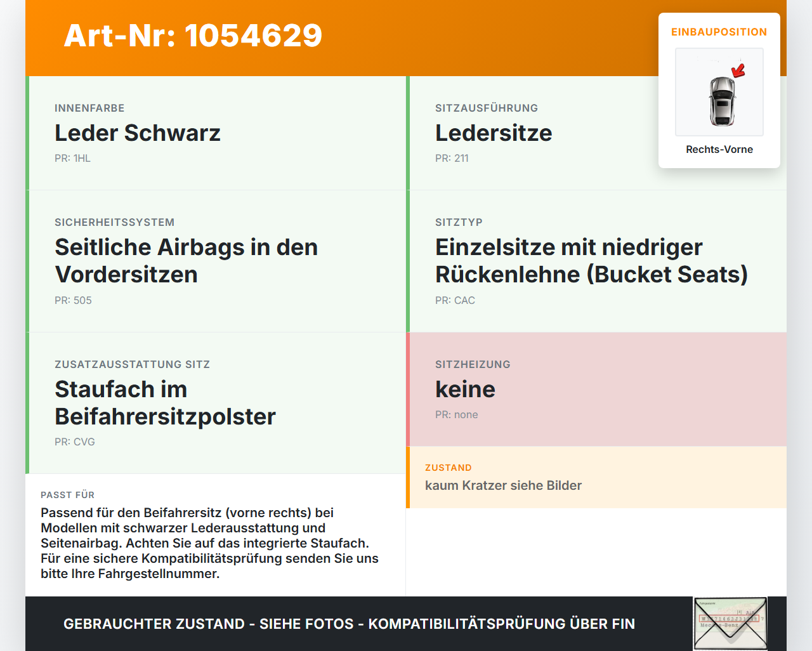Select 'Ledersitze' value
812x651 pixels.
(x=494, y=133)
